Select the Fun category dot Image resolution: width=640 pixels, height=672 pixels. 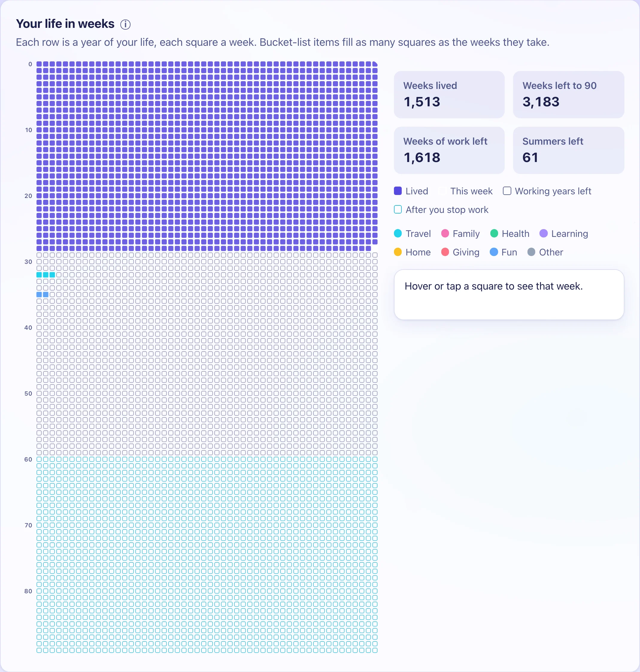(x=494, y=252)
